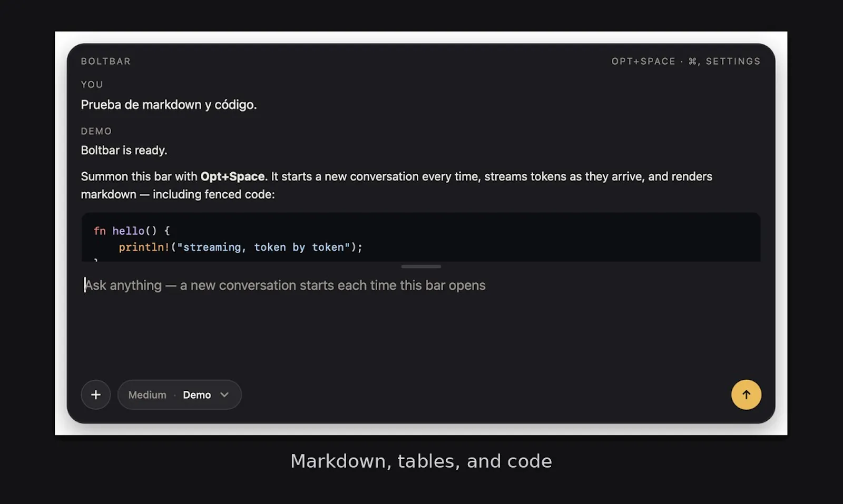843x504 pixels.
Task: Click the println! code line
Action: pos(240,247)
